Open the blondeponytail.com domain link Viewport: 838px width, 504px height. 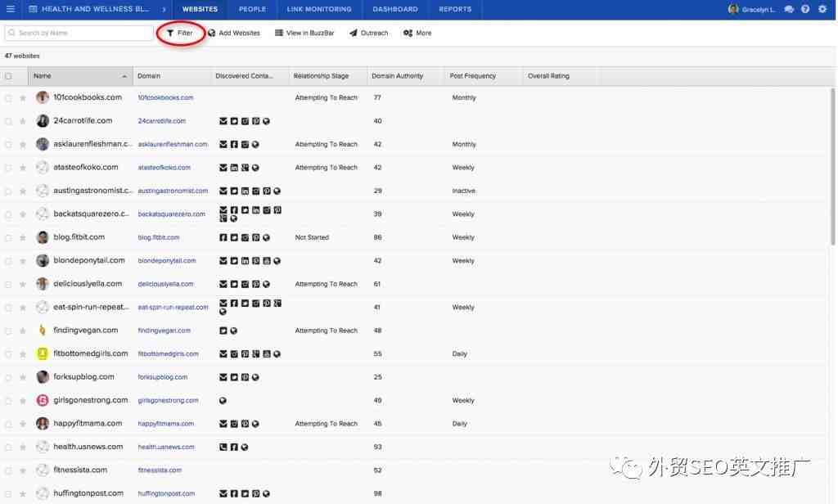tap(167, 261)
